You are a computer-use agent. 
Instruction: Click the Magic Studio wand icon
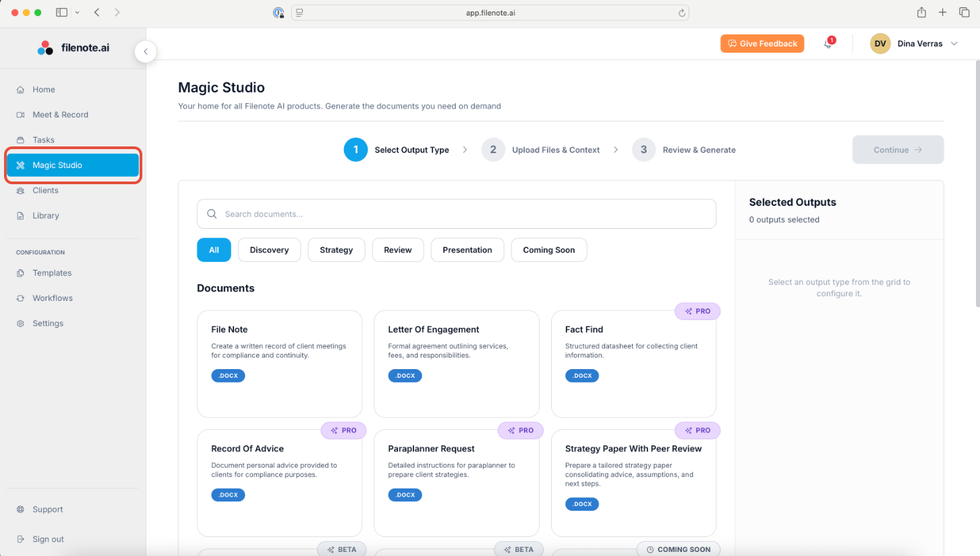(x=20, y=165)
